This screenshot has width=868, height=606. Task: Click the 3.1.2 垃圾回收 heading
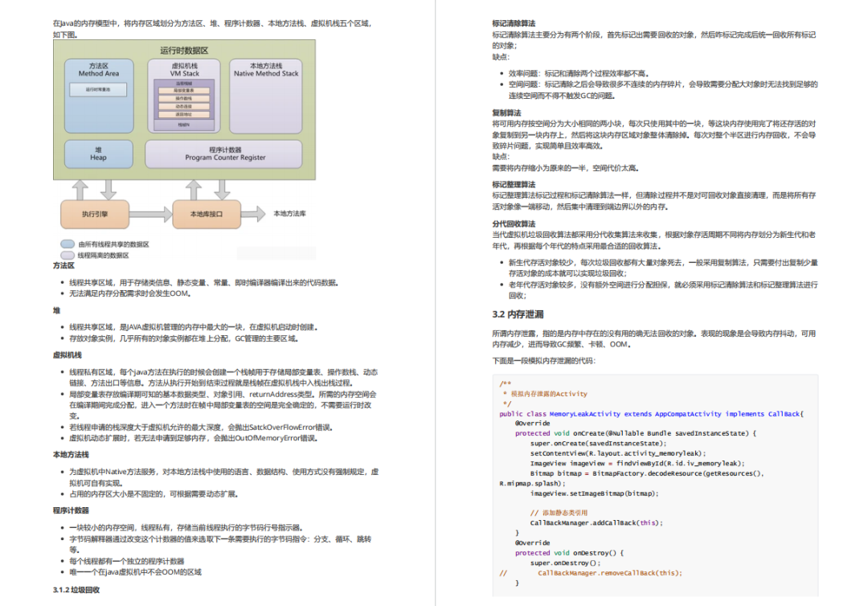point(76,590)
